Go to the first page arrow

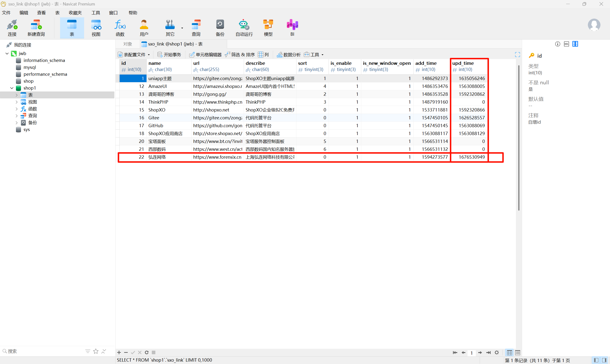(x=455, y=353)
